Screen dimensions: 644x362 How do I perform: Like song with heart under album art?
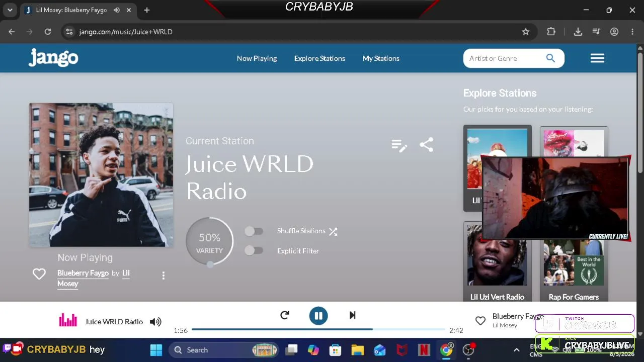tap(39, 274)
